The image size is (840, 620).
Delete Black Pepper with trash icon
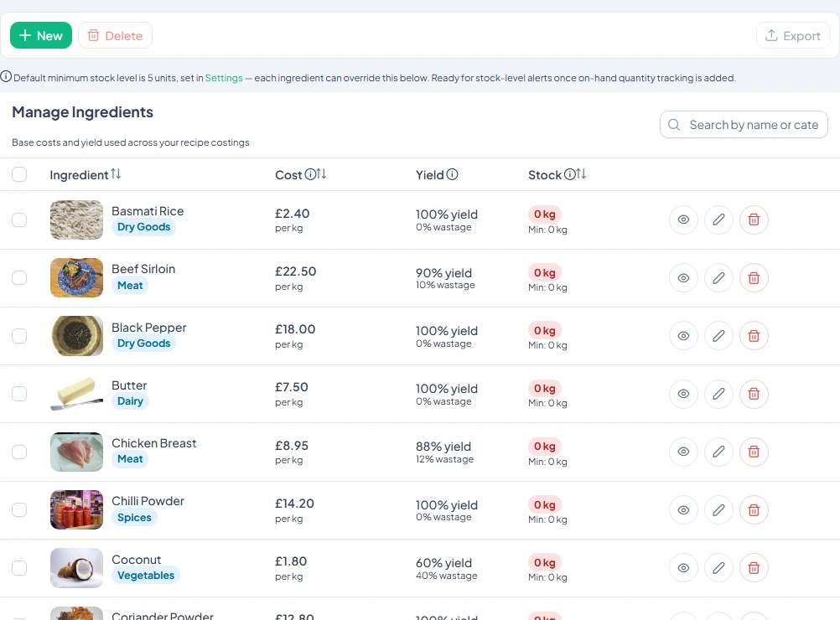click(754, 336)
